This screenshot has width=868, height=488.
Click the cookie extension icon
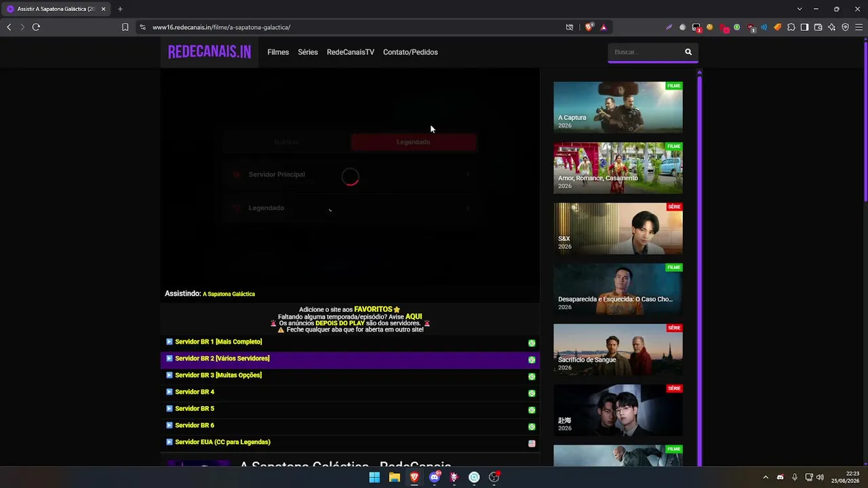(709, 27)
